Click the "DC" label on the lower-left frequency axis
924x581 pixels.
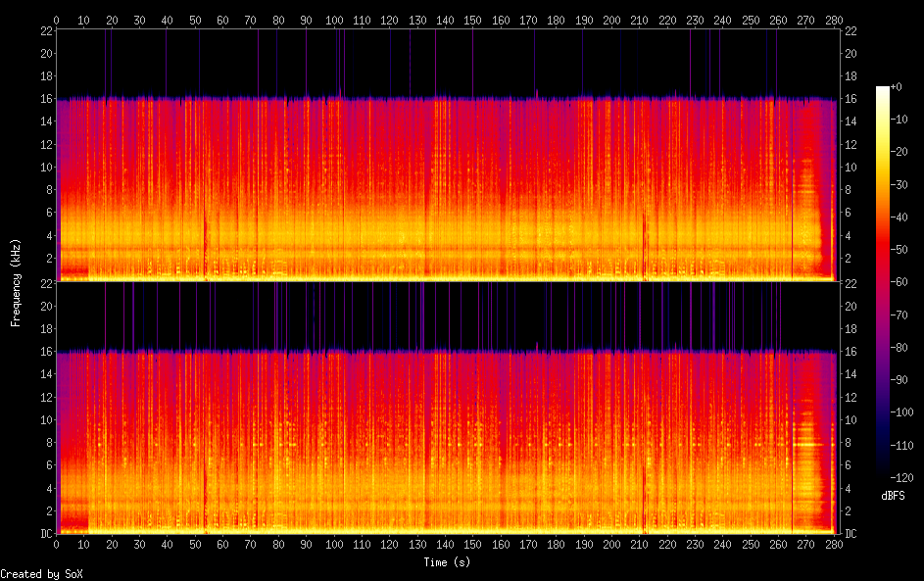click(x=46, y=534)
